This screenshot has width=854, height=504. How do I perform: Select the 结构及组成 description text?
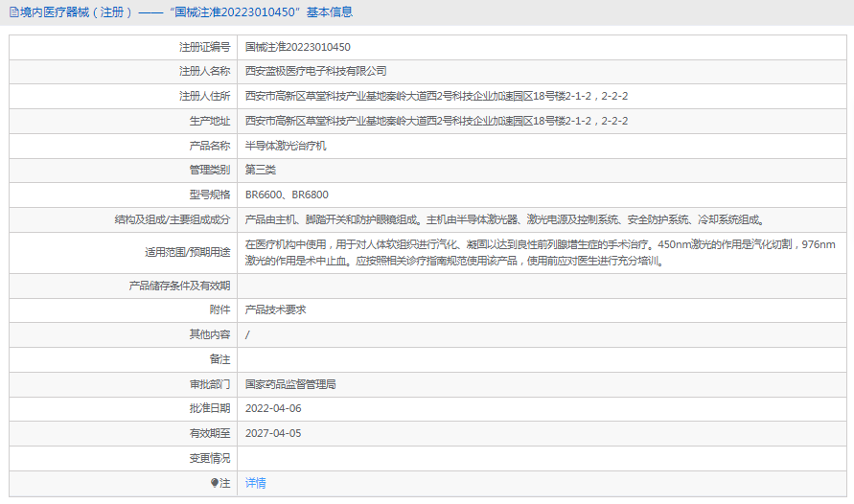[505, 219]
